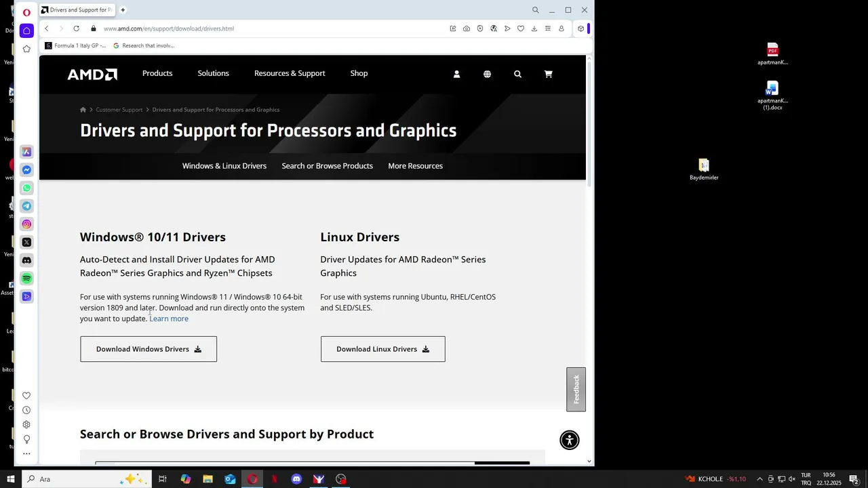Open Spotify in Opera sidebar
Image resolution: width=868 pixels, height=488 pixels.
click(x=26, y=279)
